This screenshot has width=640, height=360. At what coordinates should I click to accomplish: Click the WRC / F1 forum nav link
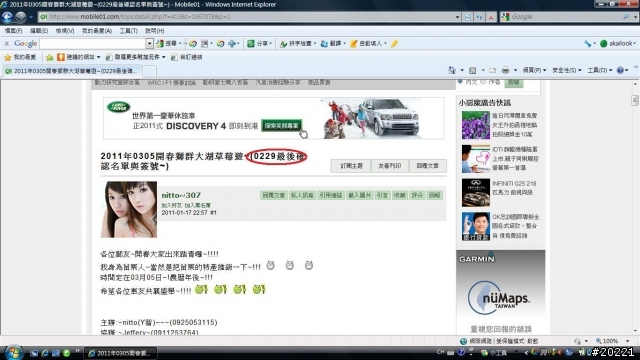point(171,82)
